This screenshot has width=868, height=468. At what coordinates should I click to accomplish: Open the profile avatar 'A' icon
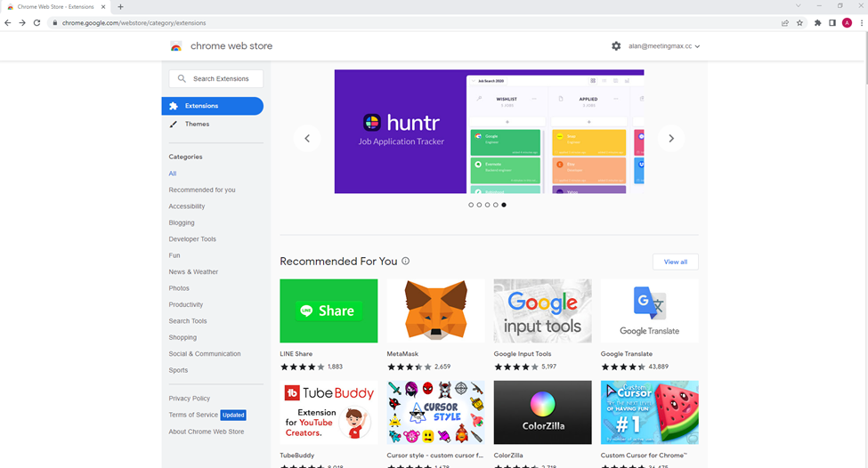pyautogui.click(x=847, y=22)
